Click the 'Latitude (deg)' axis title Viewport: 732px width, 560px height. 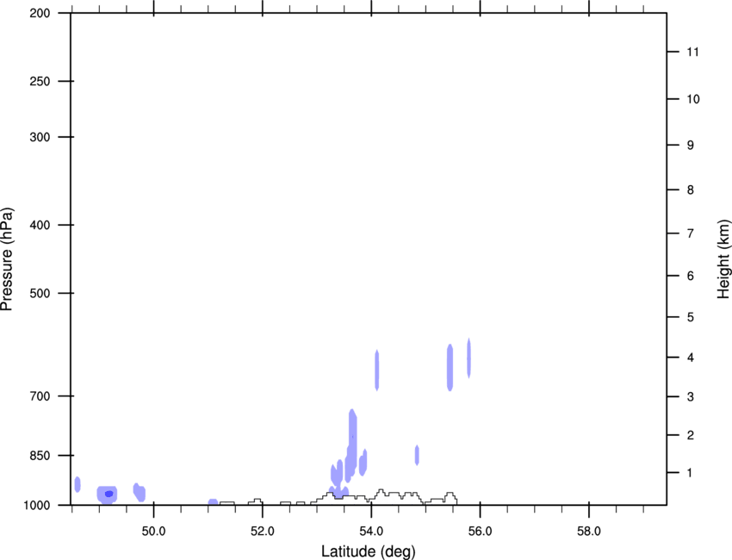pos(368,551)
